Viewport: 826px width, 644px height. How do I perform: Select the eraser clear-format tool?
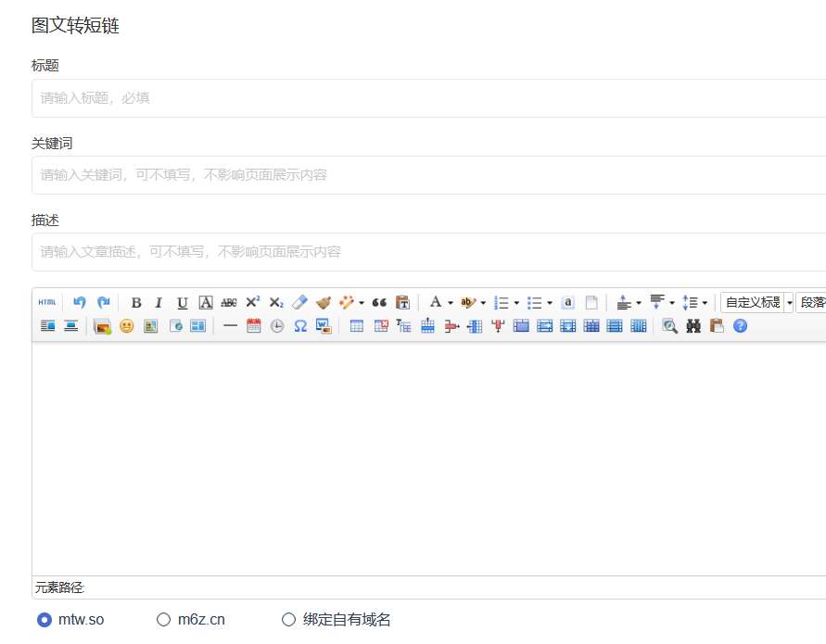(x=299, y=303)
